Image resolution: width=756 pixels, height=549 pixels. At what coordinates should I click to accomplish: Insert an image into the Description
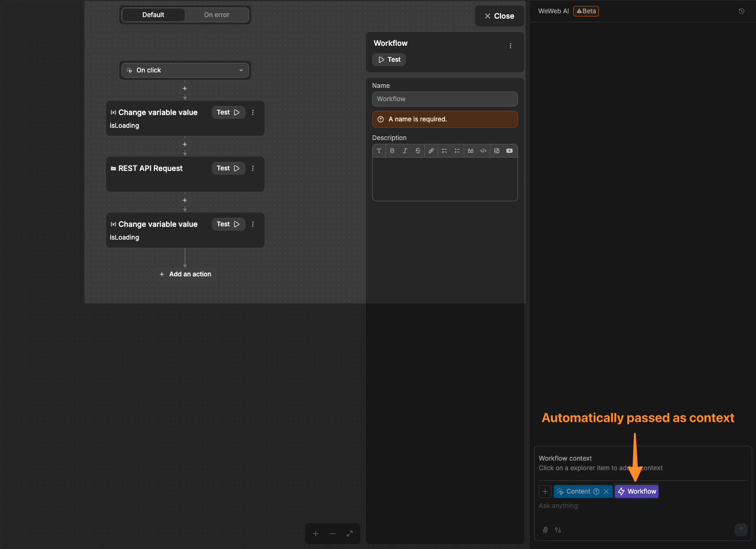point(497,151)
